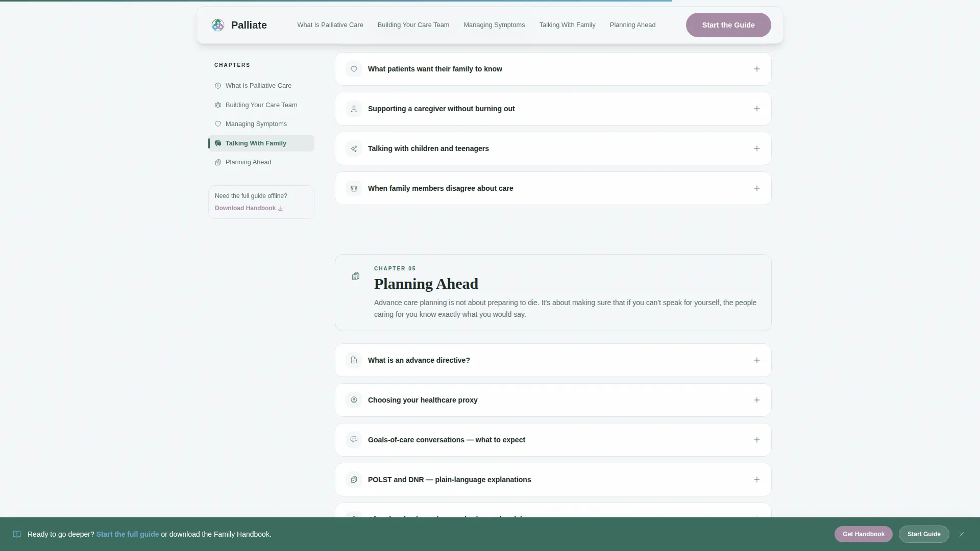Screen dimensions: 980x551
Task: Follow the 'Start the full guide' link
Action: click(x=128, y=534)
